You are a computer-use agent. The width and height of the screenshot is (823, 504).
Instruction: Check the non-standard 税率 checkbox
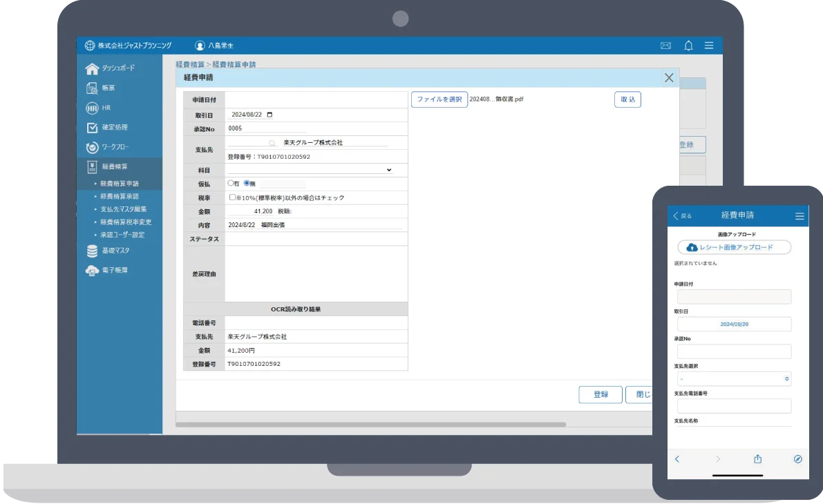click(232, 197)
